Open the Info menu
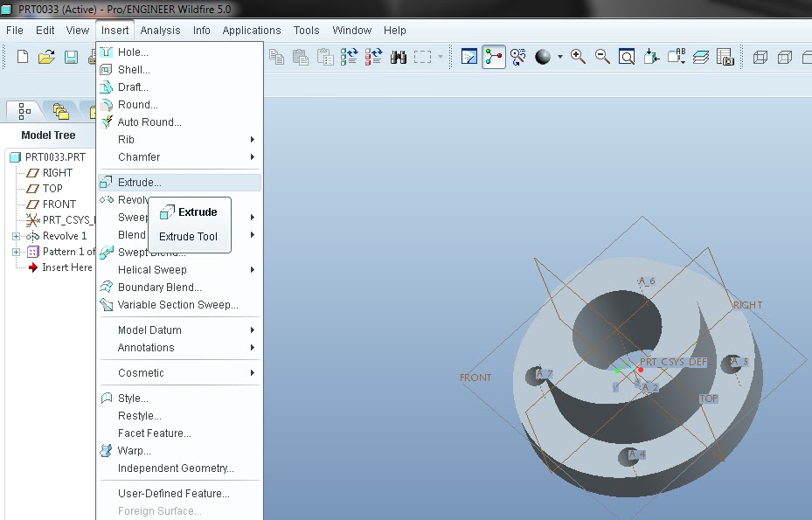This screenshot has height=520, width=812. pos(201,30)
